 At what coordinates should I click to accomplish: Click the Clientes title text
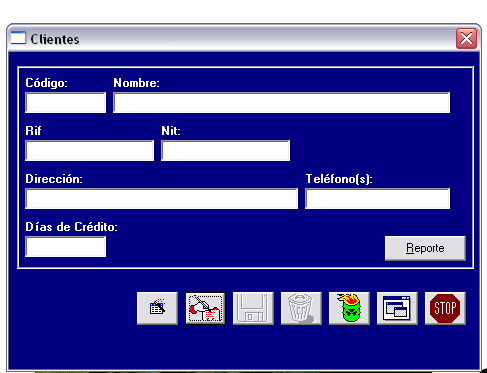pos(55,39)
